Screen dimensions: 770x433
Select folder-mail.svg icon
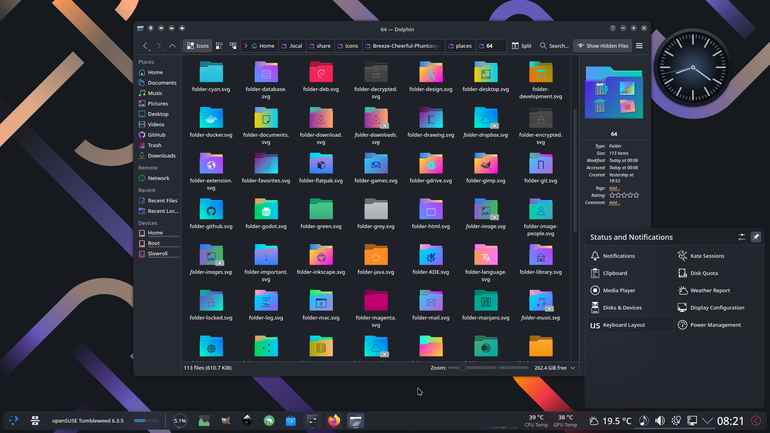(431, 301)
